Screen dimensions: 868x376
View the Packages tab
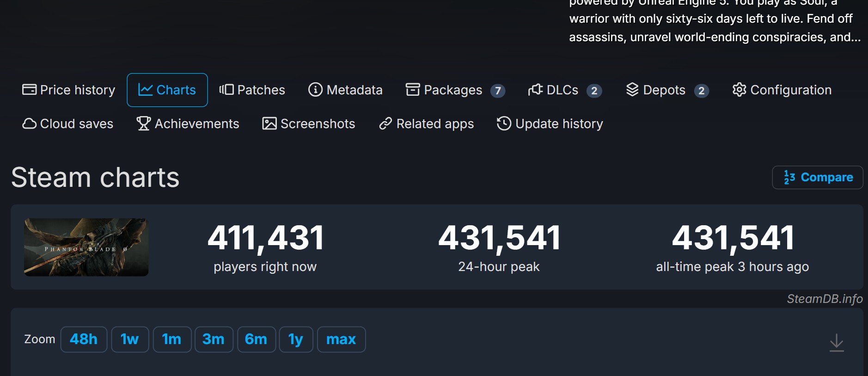pos(455,90)
